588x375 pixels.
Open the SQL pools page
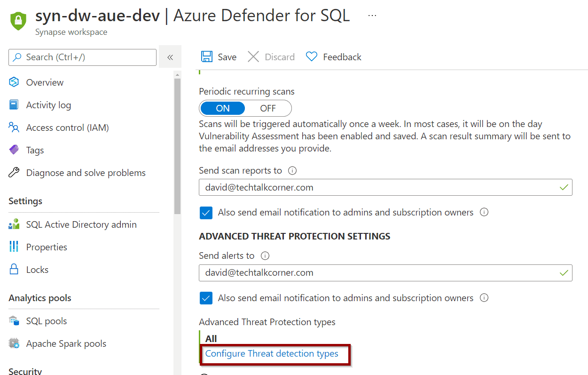(x=47, y=321)
